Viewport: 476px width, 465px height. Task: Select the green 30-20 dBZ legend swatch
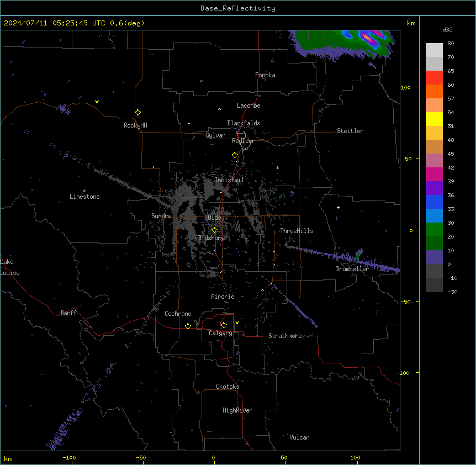tap(434, 230)
